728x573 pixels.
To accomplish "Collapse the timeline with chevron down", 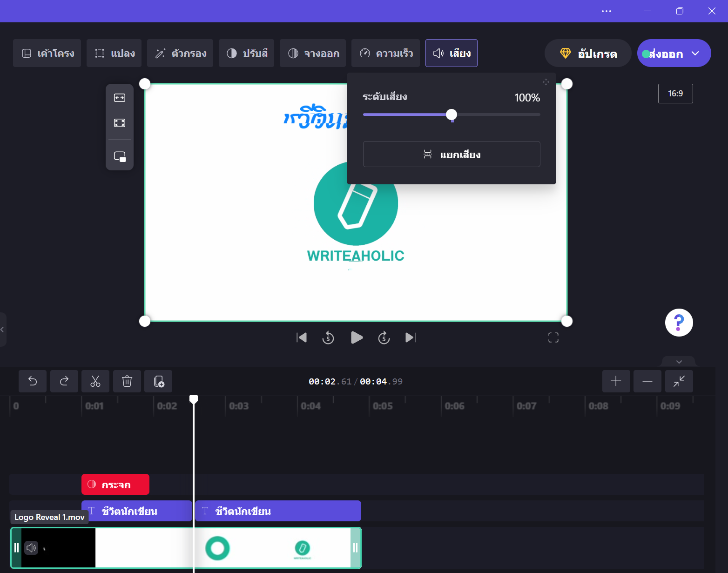I will (679, 362).
